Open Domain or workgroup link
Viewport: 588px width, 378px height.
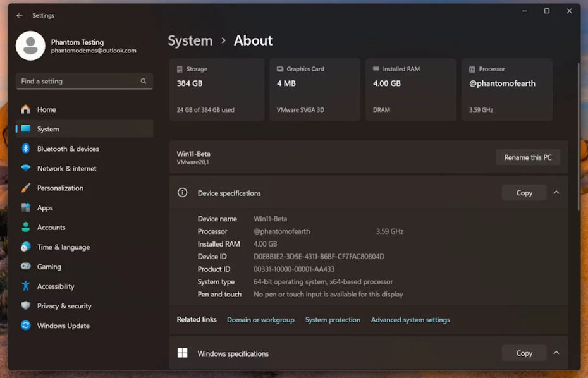[x=260, y=320]
